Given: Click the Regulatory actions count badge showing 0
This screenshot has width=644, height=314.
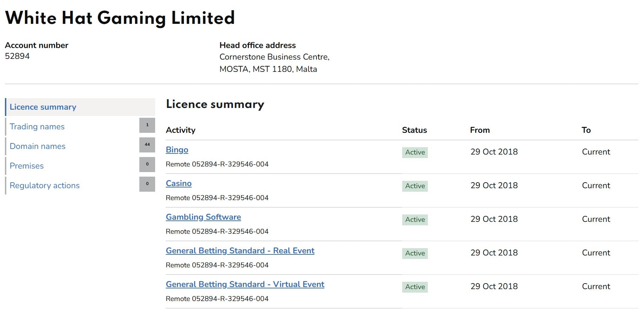Looking at the screenshot, I should [x=147, y=184].
